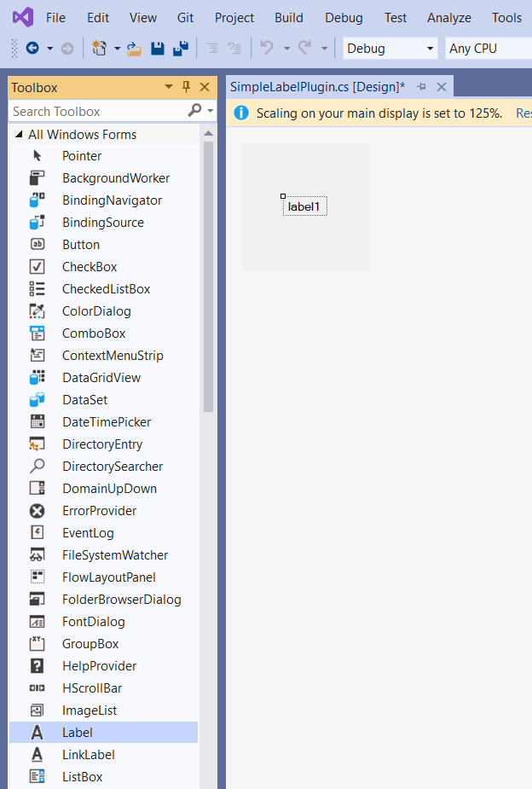The image size is (532, 789).
Task: Collapse the All Windows Forms group
Action: [19, 135]
